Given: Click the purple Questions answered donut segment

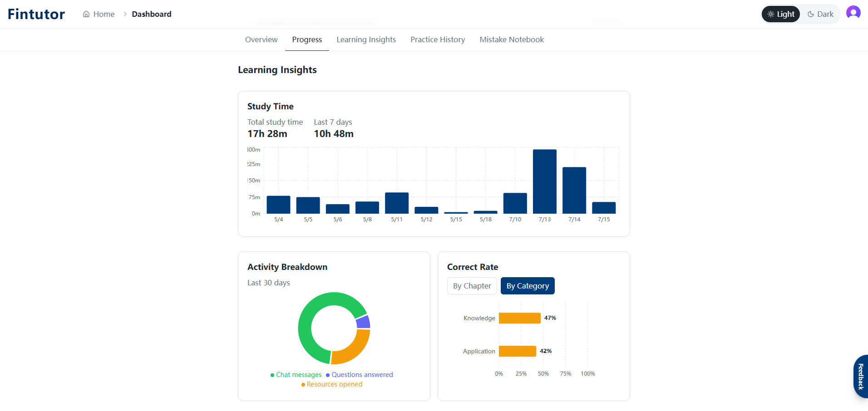Looking at the screenshot, I should click(x=364, y=322).
